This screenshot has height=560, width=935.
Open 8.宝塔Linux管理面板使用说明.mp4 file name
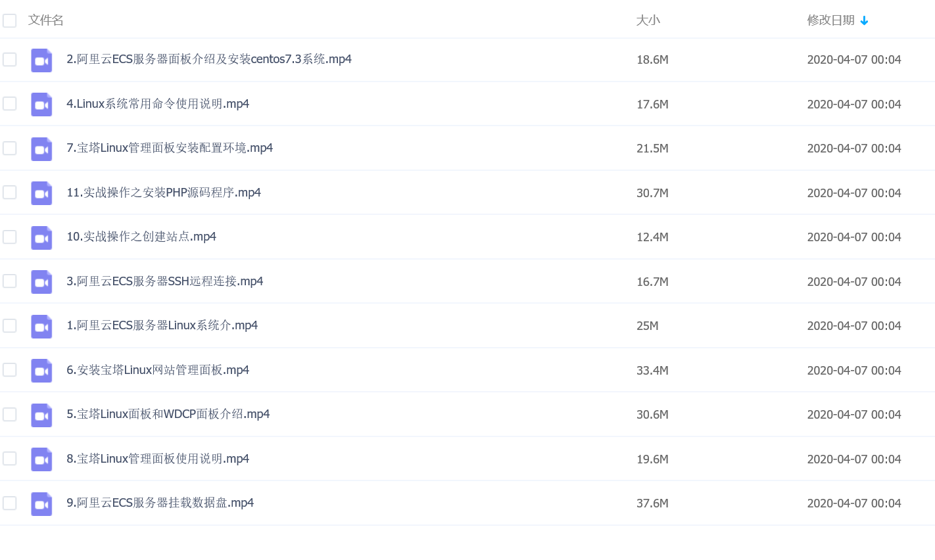tap(158, 459)
